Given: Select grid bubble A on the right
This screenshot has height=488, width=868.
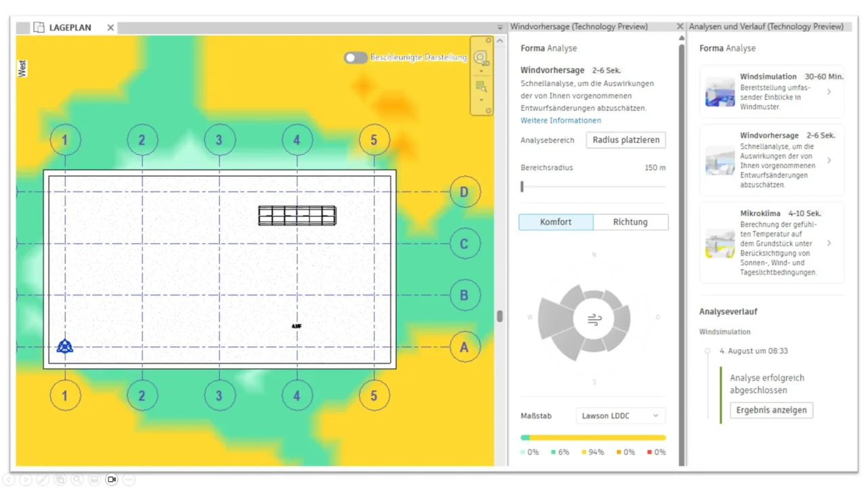Looking at the screenshot, I should pos(465,348).
